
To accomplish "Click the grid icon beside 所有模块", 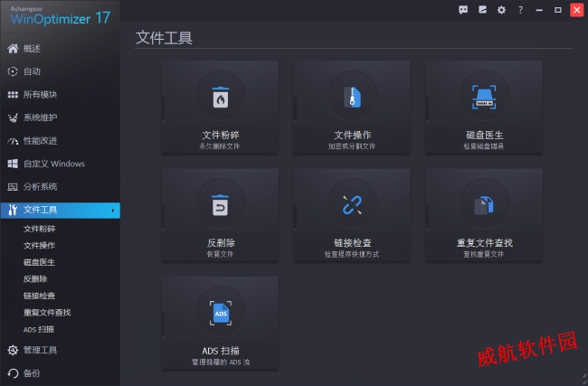I will tap(13, 95).
